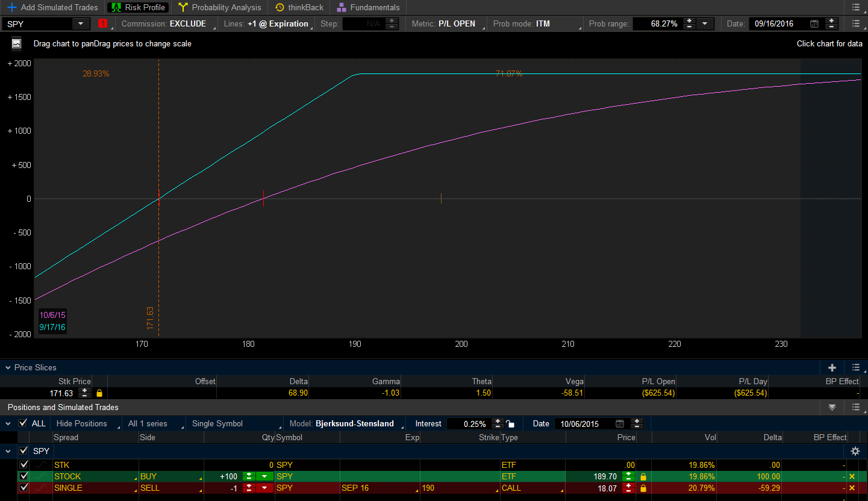Toggle the lock icon beside price 189.70
The height and width of the screenshot is (501, 868).
point(643,477)
